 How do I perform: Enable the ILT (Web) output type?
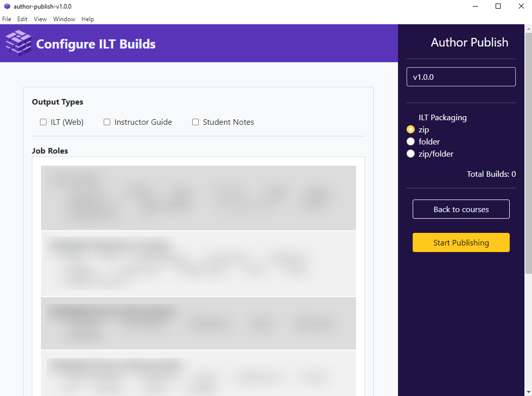point(43,122)
